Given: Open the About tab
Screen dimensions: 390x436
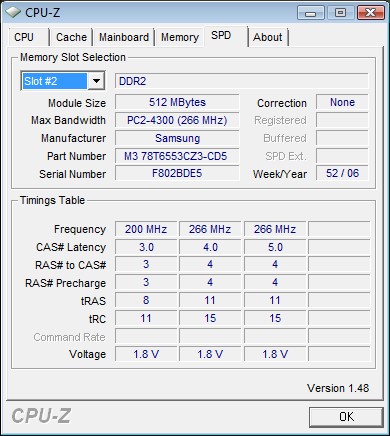Looking at the screenshot, I should tap(268, 37).
